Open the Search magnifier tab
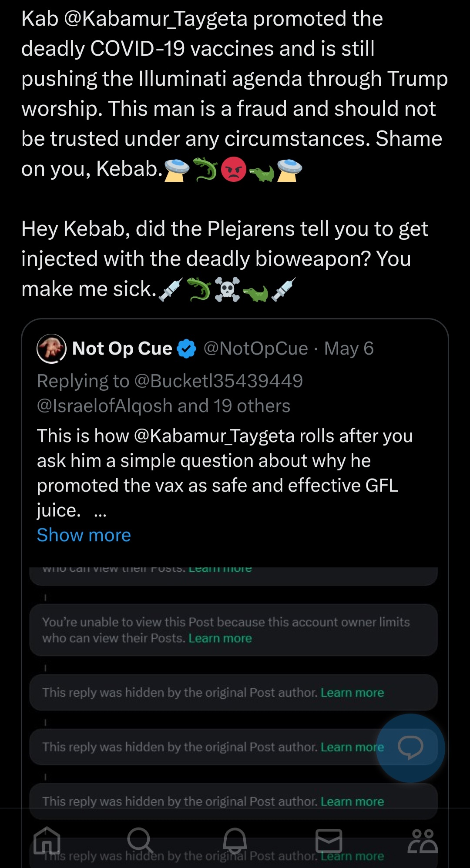Viewport: 470px width, 868px height. click(140, 840)
